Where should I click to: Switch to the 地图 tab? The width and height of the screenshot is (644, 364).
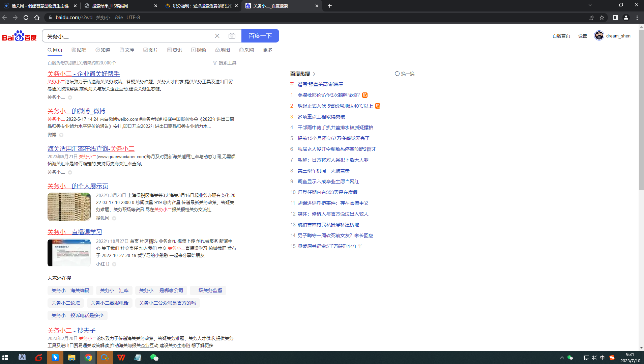[223, 50]
